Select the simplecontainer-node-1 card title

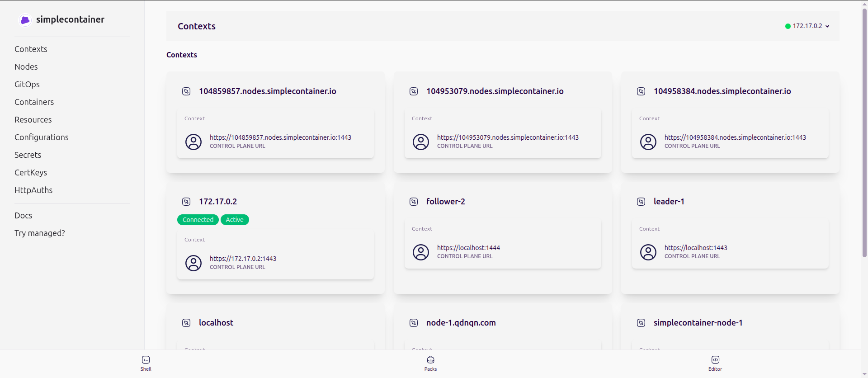point(698,323)
